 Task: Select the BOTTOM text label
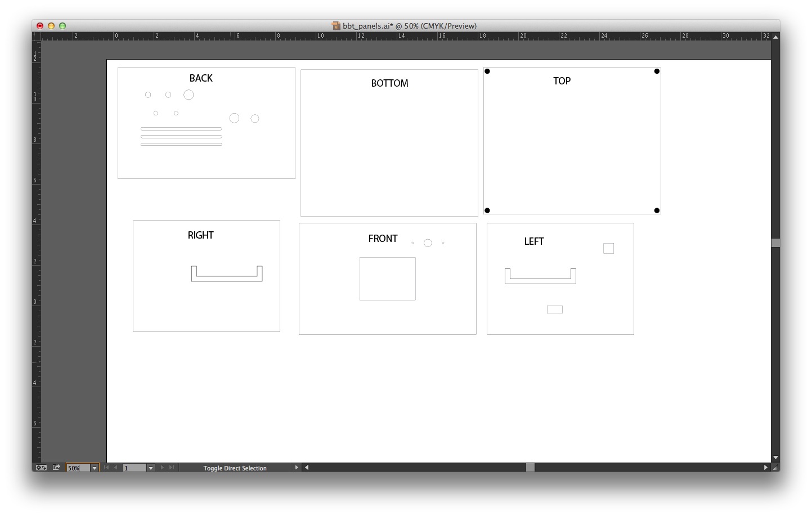[389, 83]
